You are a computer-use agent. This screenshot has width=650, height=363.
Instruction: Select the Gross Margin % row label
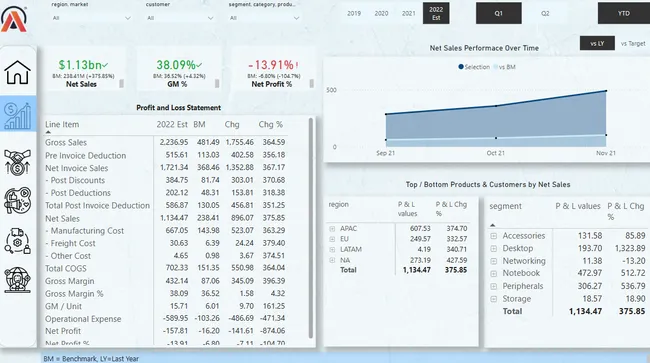coord(74,294)
